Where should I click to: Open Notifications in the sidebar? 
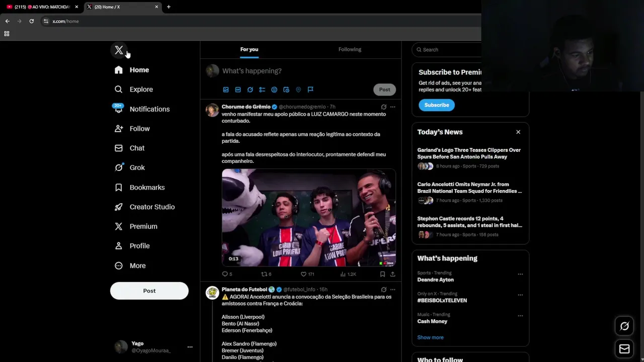coord(142,109)
